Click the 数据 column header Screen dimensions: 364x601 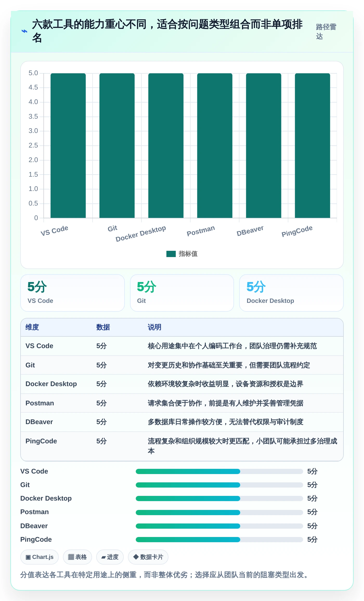click(103, 327)
